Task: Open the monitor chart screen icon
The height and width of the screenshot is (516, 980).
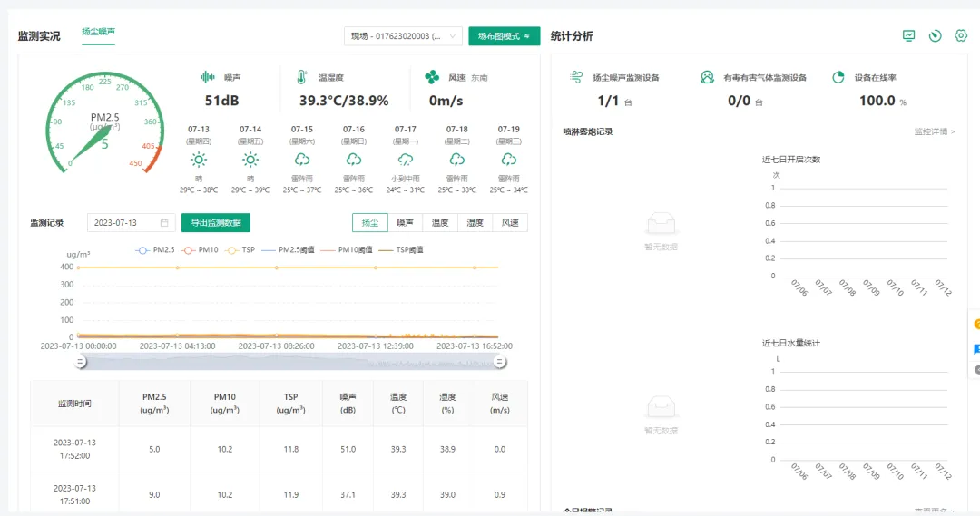Action: coord(908,35)
